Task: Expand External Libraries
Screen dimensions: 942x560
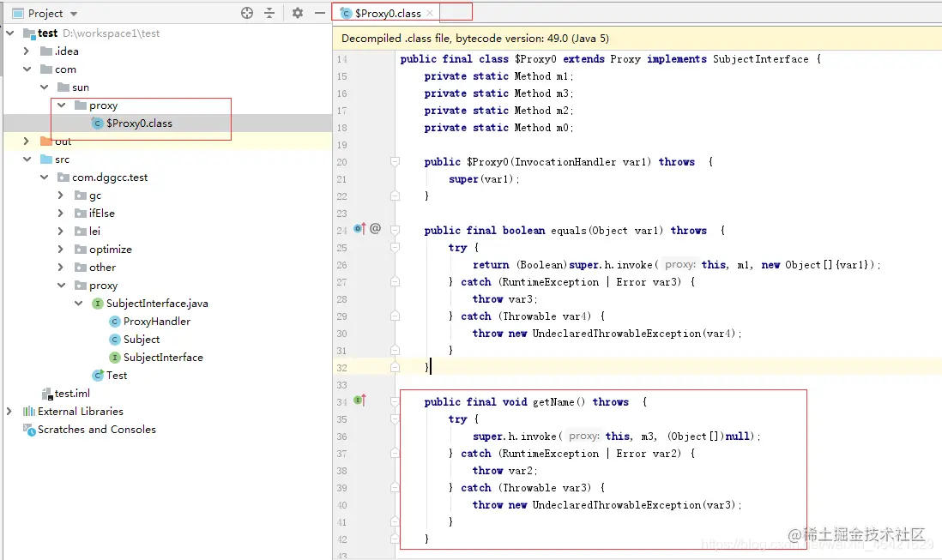Action: 9,411
